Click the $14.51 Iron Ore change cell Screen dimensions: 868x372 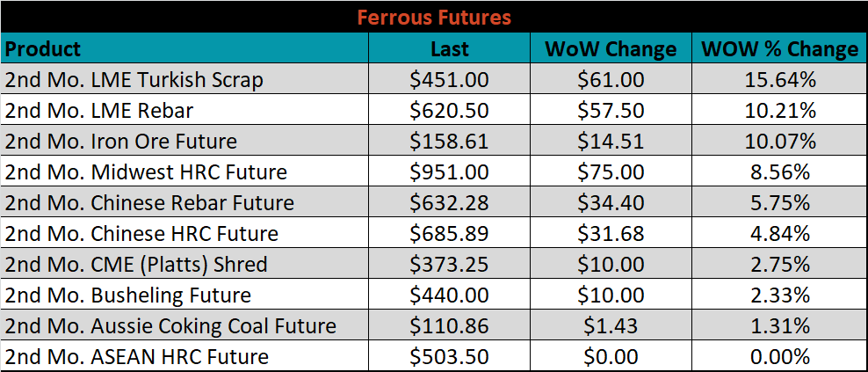click(x=611, y=140)
